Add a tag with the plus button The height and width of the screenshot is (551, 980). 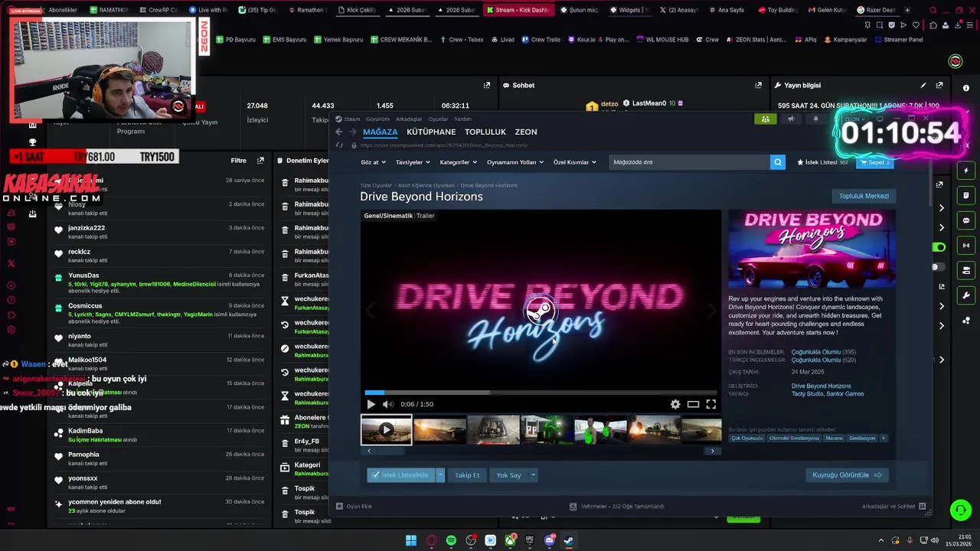[x=884, y=439]
